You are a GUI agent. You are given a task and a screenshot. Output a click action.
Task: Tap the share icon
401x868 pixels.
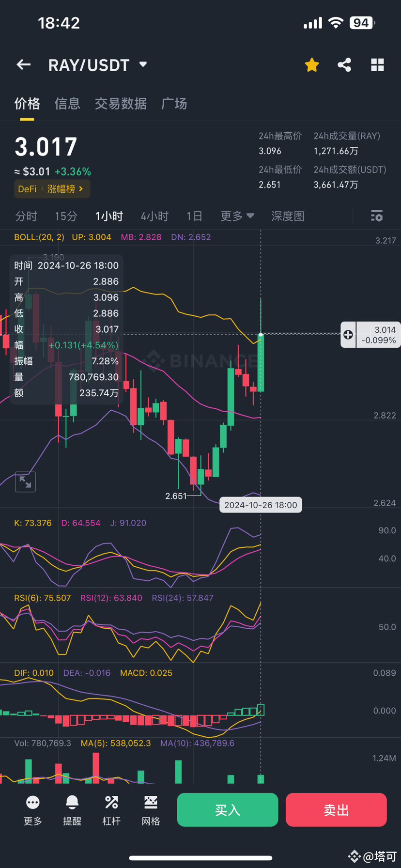pyautogui.click(x=344, y=65)
